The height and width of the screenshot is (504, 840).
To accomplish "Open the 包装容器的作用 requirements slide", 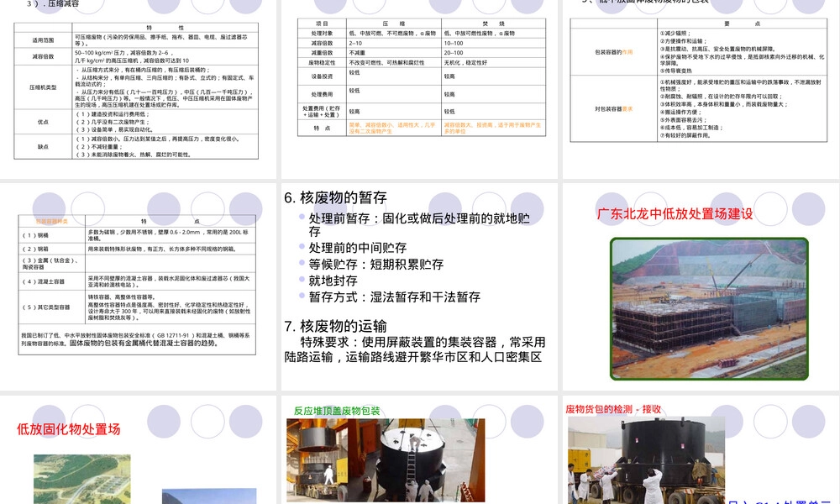I will 701,88.
